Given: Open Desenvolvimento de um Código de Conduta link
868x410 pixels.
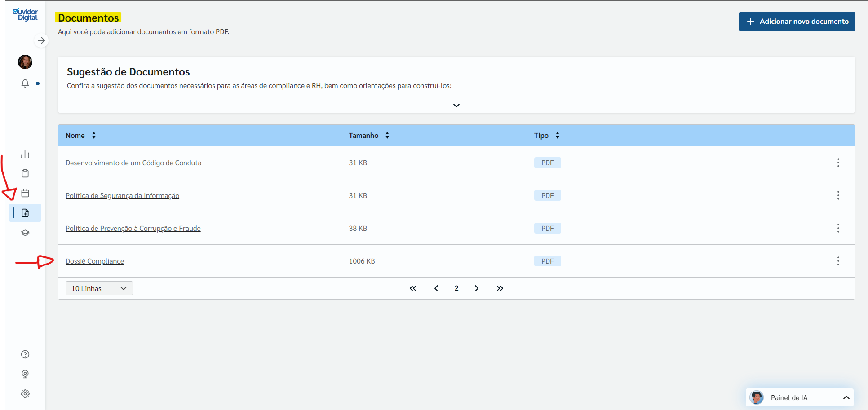Looking at the screenshot, I should tap(133, 163).
